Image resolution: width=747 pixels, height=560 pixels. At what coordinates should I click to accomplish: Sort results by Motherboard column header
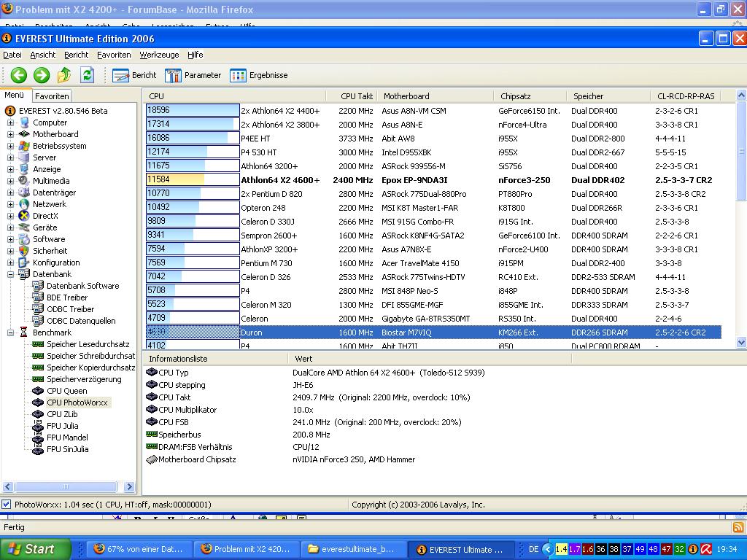pos(436,96)
